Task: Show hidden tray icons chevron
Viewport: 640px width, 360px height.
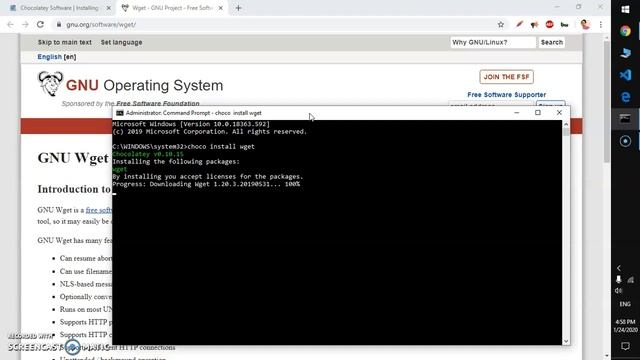Action: pos(619,268)
